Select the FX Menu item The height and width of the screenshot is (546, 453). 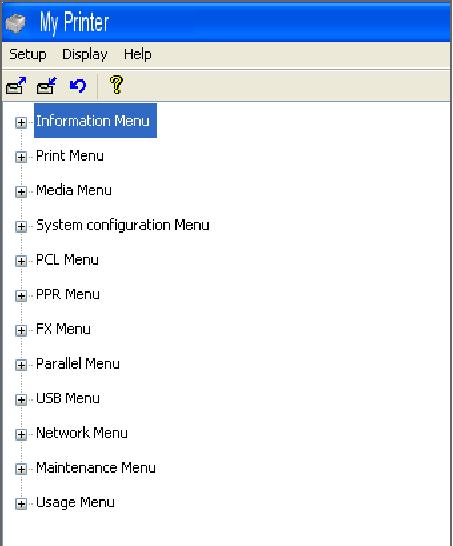point(63,329)
